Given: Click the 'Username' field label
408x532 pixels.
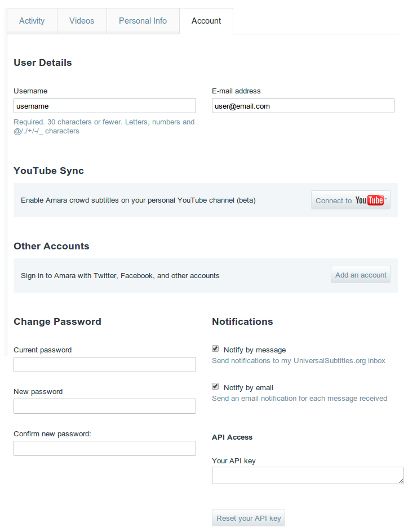Looking at the screenshot, I should tap(30, 91).
